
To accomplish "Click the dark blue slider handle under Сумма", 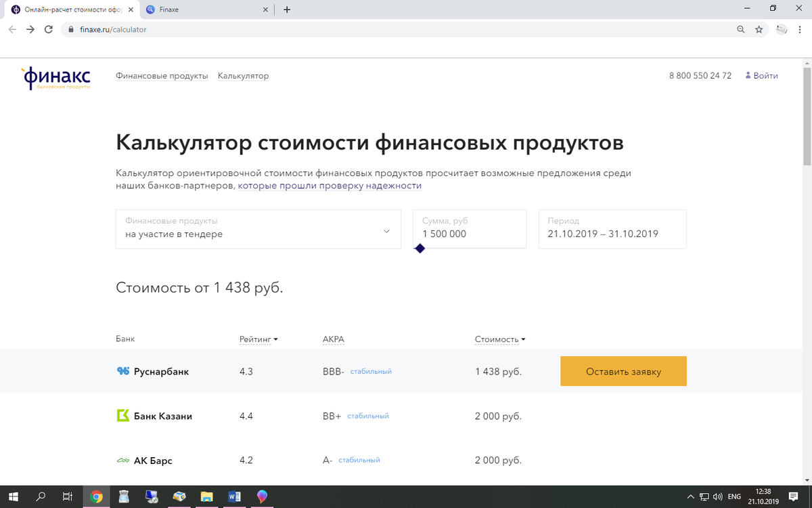I will (x=420, y=249).
